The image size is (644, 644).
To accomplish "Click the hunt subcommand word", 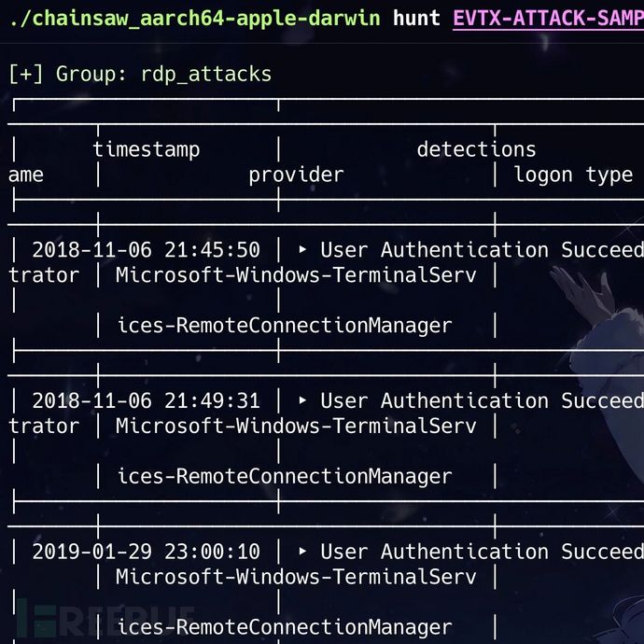I will pyautogui.click(x=416, y=18).
